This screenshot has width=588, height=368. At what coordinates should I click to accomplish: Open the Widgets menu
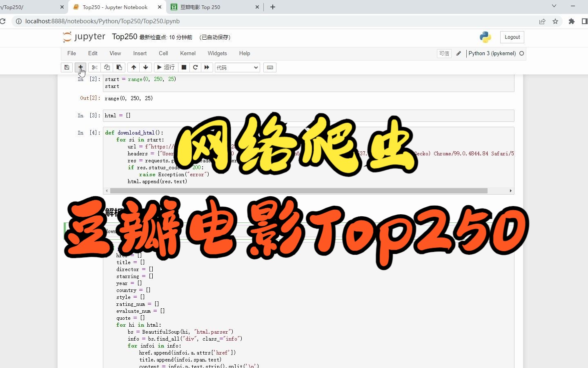click(x=217, y=54)
